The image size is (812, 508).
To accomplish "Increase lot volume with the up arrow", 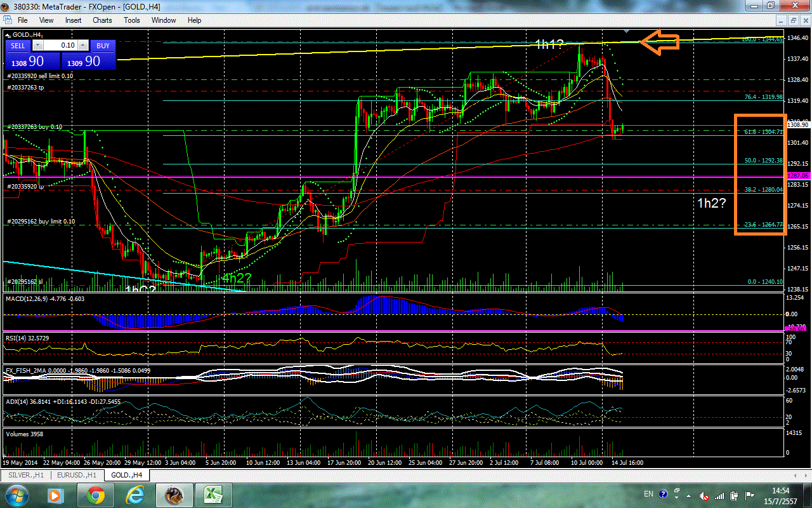I will click(x=83, y=46).
